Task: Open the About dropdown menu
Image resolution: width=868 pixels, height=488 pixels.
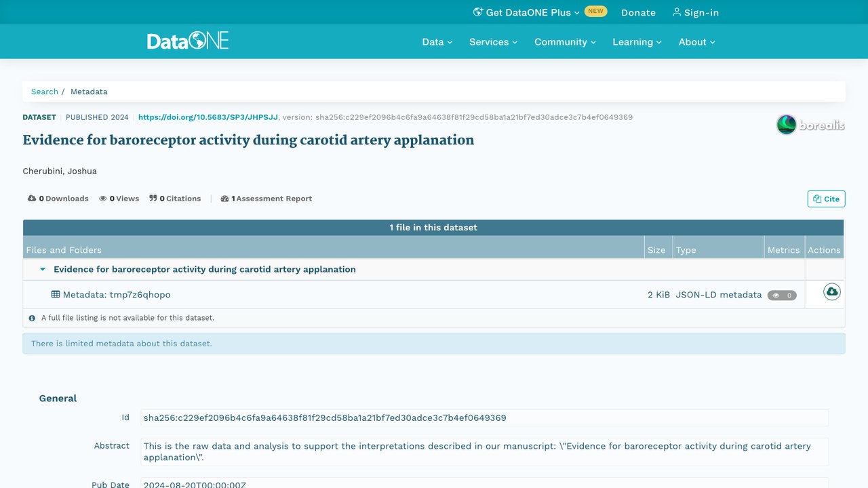Action: click(697, 42)
